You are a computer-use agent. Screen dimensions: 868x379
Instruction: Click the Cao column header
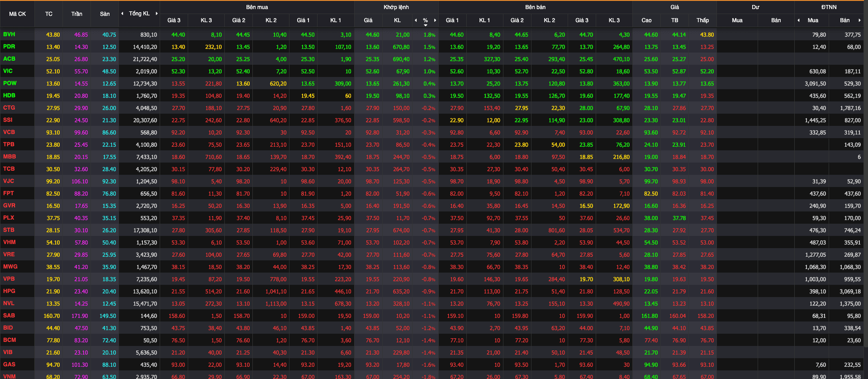[x=647, y=20]
